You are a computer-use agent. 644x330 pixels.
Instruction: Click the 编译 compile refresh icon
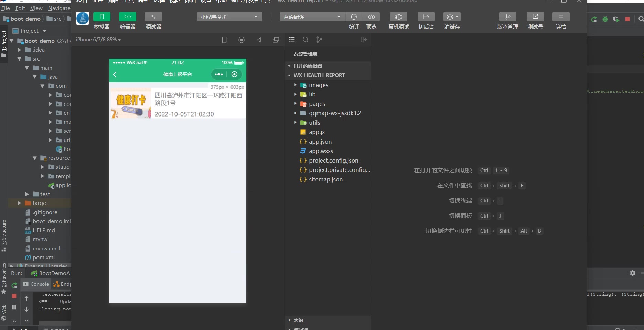click(354, 17)
